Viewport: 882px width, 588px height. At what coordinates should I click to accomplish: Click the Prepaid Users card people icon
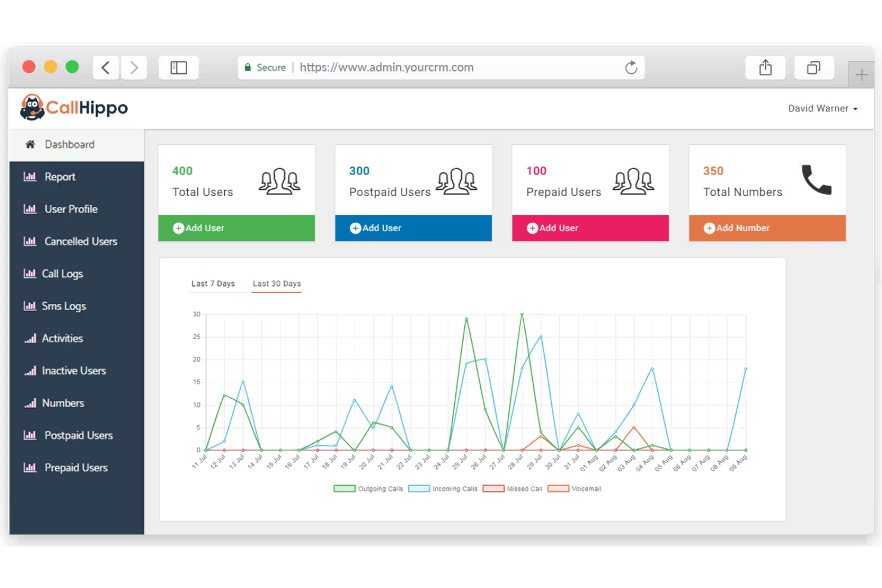pyautogui.click(x=633, y=181)
